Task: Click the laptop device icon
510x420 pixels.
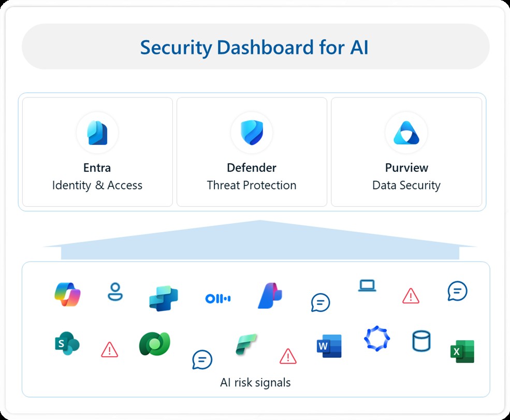Action: 367,285
